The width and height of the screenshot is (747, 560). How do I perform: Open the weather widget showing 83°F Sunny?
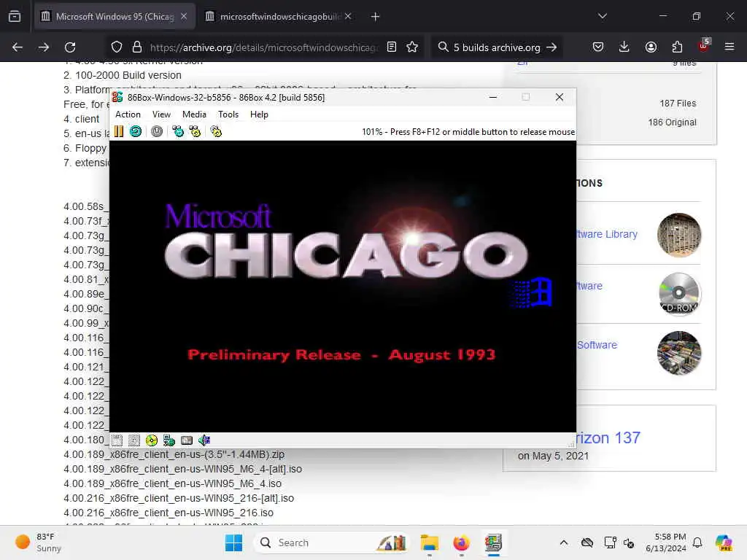coord(39,542)
